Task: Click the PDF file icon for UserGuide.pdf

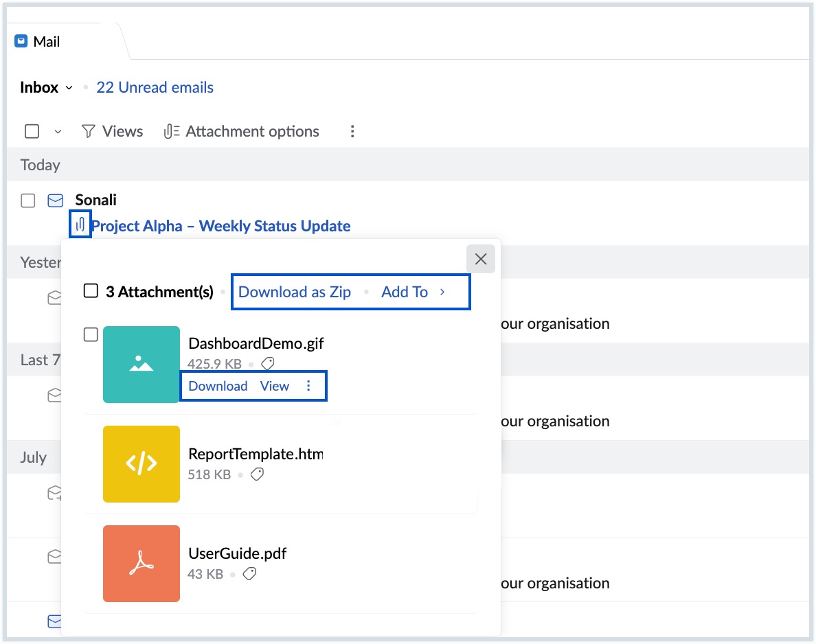Action: coord(141,564)
